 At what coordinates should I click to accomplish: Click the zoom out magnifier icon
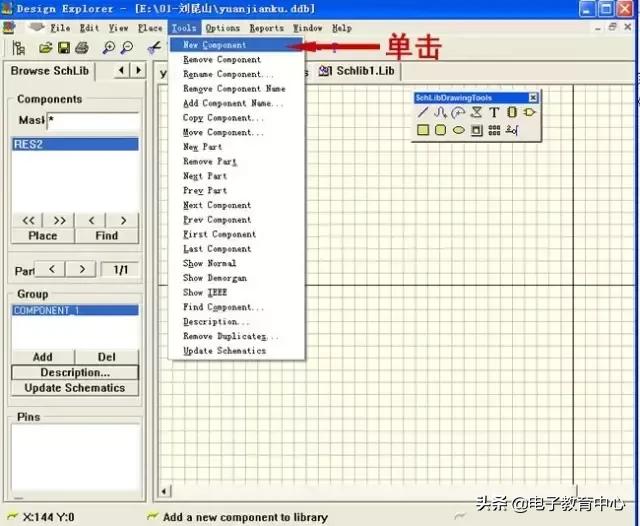127,48
